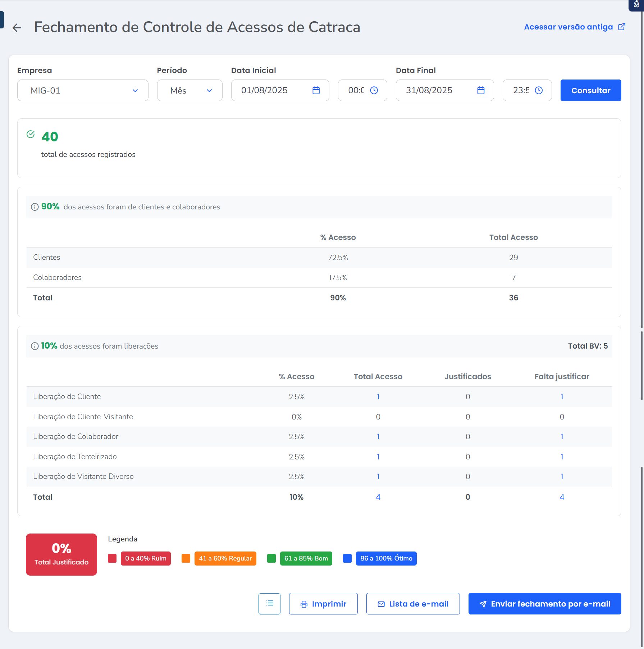This screenshot has width=644, height=649.
Task: Click accessibility icon in top corner
Action: point(636,4)
